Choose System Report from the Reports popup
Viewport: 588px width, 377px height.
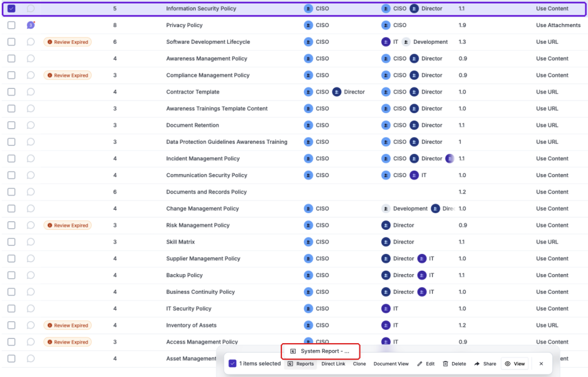pyautogui.click(x=320, y=351)
